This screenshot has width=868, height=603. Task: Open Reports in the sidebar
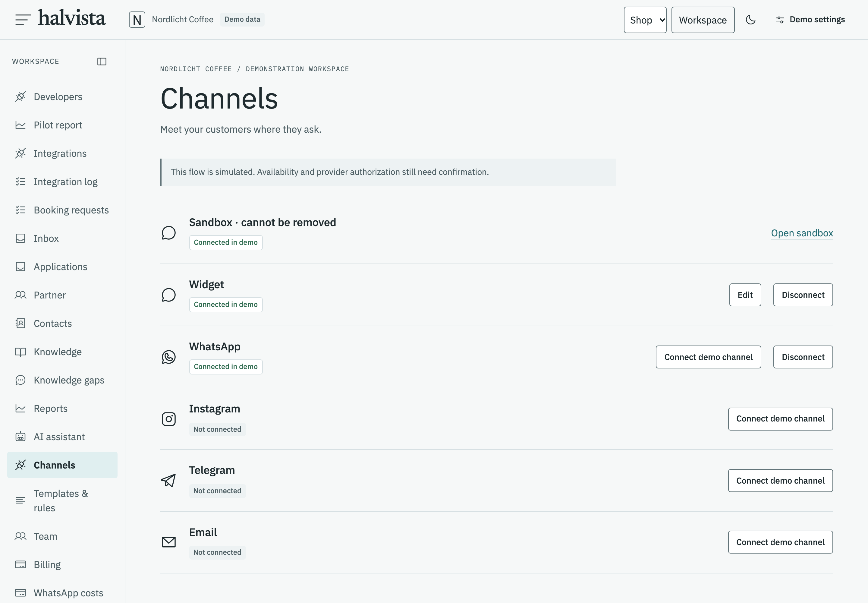click(x=62, y=409)
